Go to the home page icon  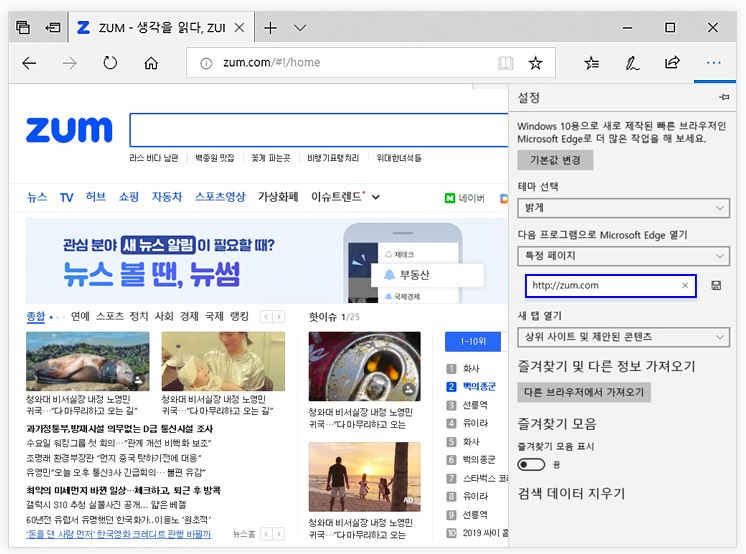[151, 63]
